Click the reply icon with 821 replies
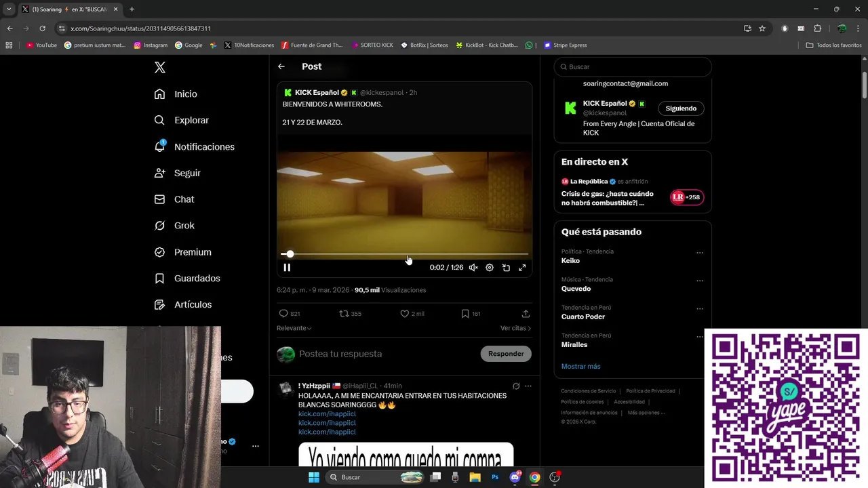This screenshot has width=868, height=488. coord(290,314)
